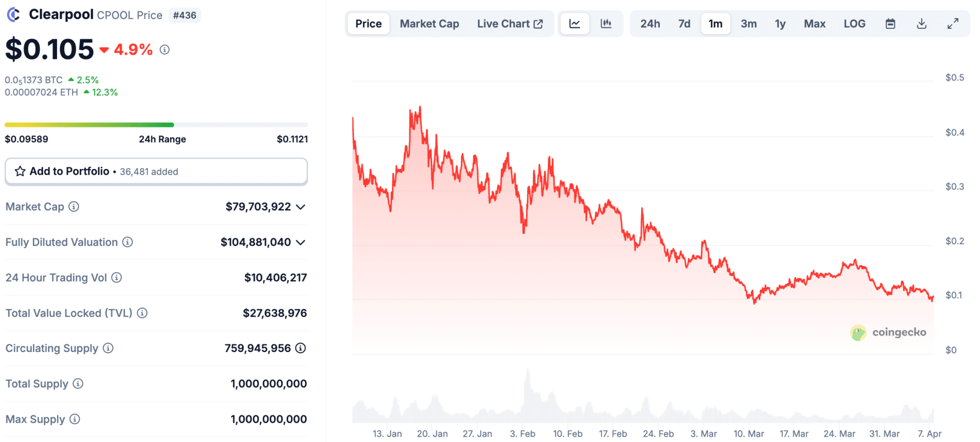This screenshot has height=442, width=980.
Task: Switch to line chart view icon
Action: 575,23
